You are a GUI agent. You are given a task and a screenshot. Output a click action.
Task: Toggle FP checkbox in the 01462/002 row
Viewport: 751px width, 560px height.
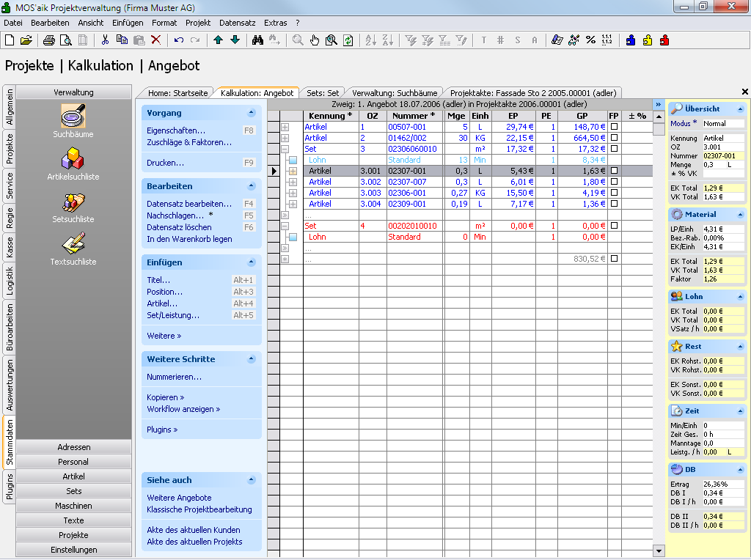pos(614,138)
